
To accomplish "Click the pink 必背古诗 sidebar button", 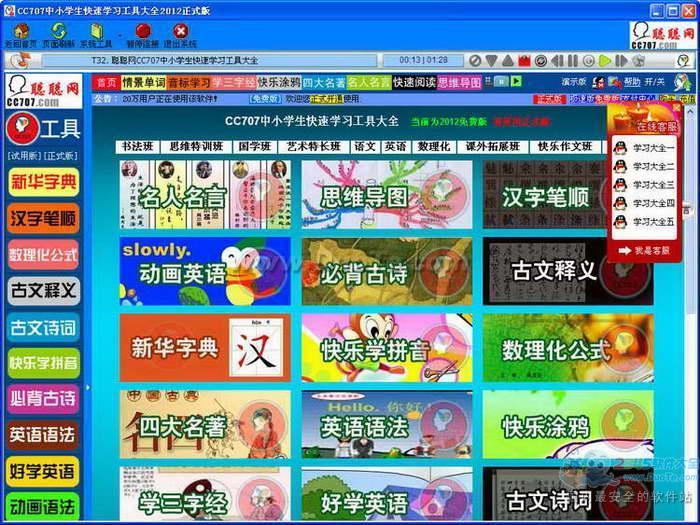I will (43, 399).
